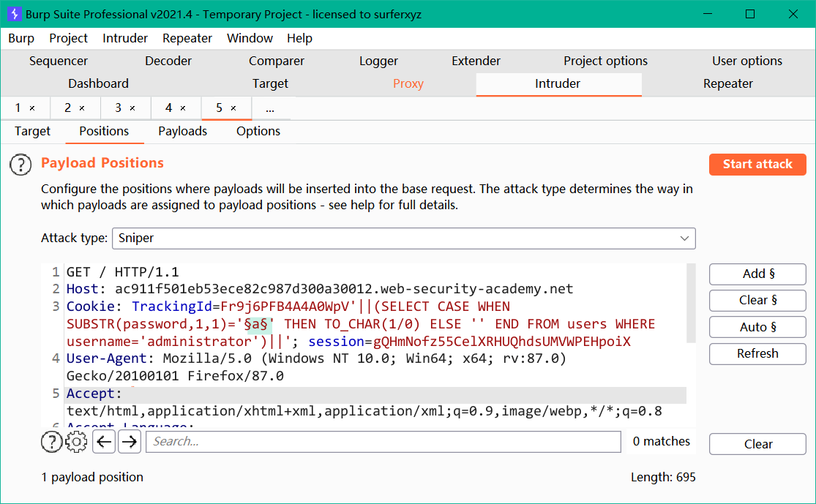Viewport: 816px width, 504px height.
Task: Click the GET / HTTP/1.1 request line
Action: click(123, 272)
